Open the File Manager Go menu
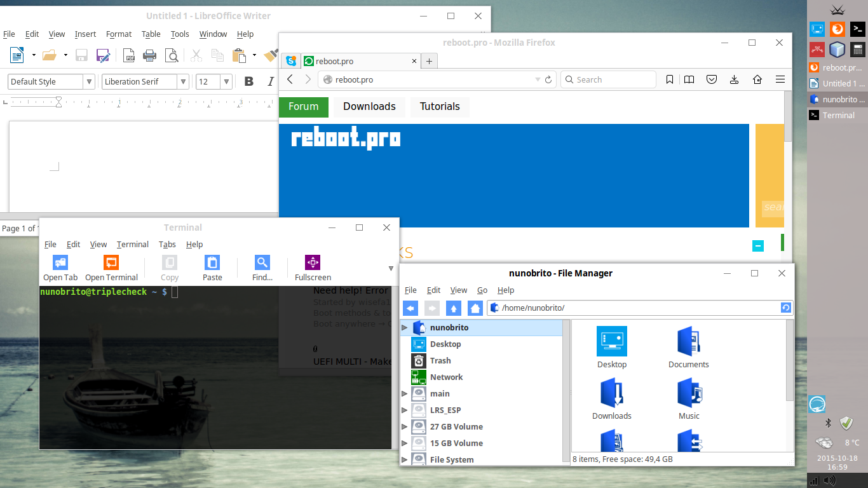868x488 pixels. (482, 290)
